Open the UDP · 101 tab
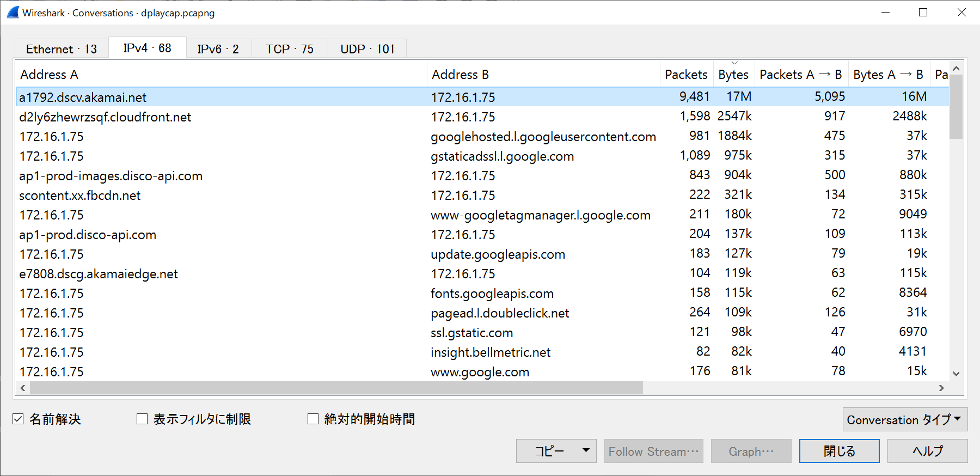The image size is (980, 476). pyautogui.click(x=367, y=49)
